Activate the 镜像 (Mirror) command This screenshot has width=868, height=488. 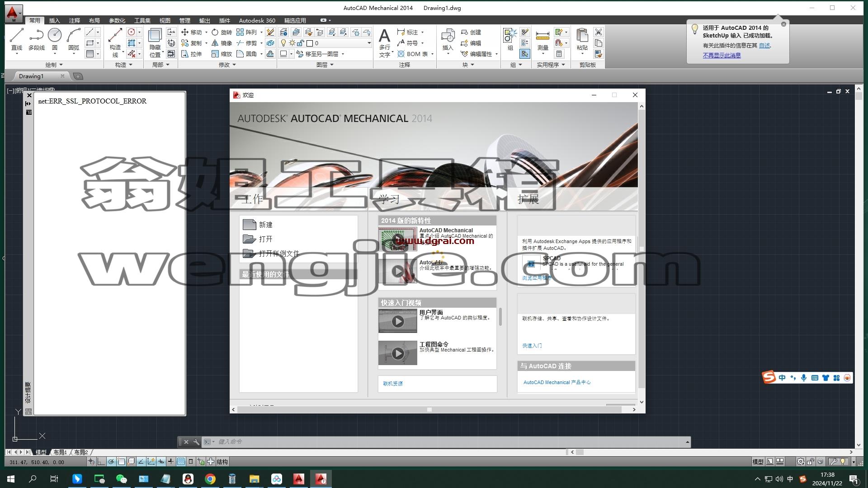point(222,43)
